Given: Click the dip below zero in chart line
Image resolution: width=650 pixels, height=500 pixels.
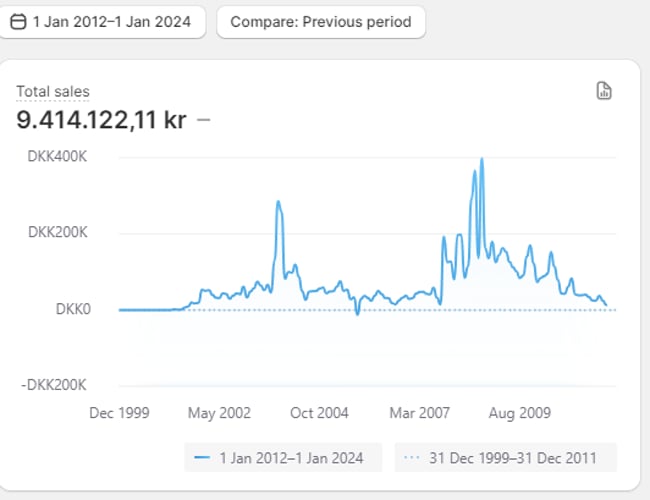Looking at the screenshot, I should click(x=357, y=315).
